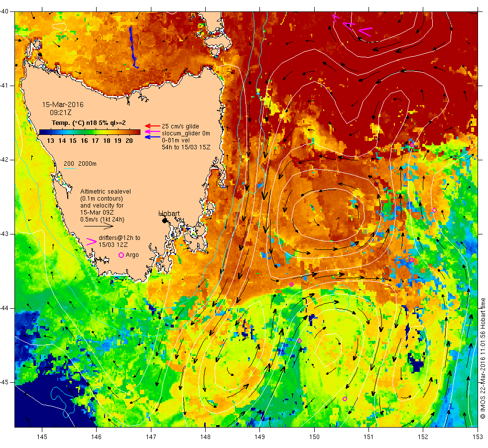
Task: Click the 20 degree tick label on color bar
Action: (129, 140)
